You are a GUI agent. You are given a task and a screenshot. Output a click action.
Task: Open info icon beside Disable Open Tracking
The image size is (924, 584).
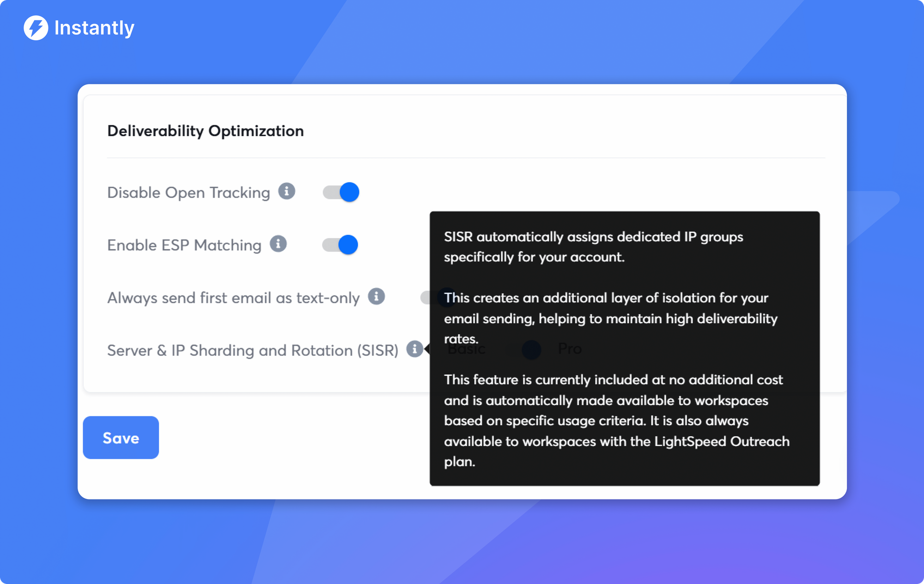click(286, 191)
